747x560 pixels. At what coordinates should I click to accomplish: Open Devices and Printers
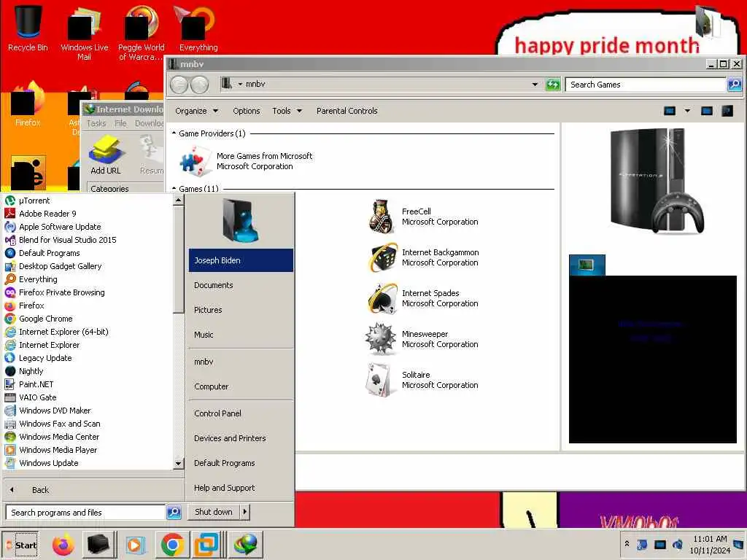click(230, 438)
